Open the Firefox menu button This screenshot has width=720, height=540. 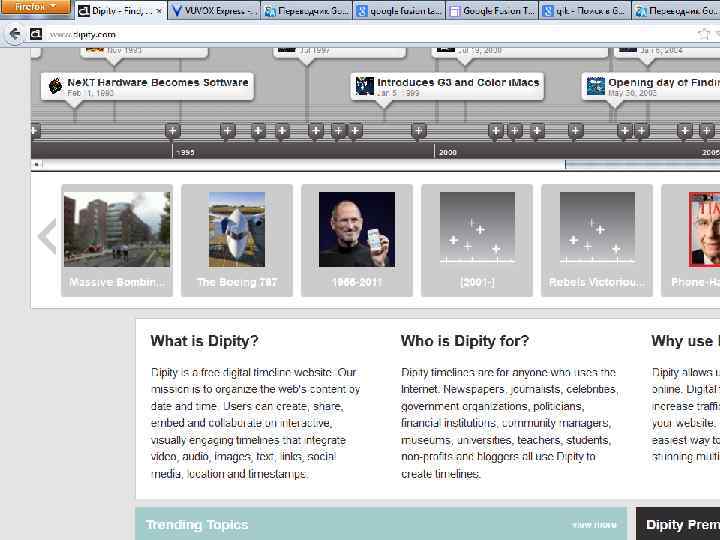click(x=35, y=7)
